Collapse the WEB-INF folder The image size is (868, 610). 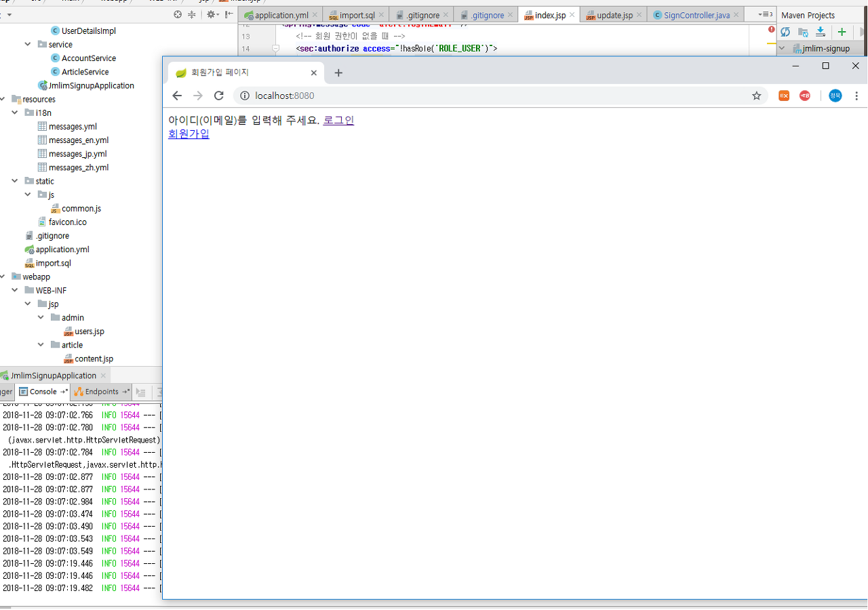pyautogui.click(x=15, y=290)
